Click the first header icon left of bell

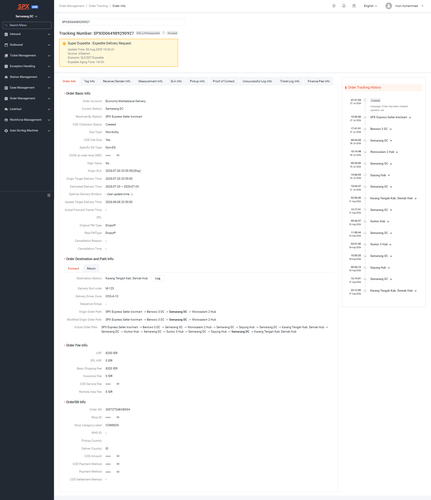tap(334, 6)
